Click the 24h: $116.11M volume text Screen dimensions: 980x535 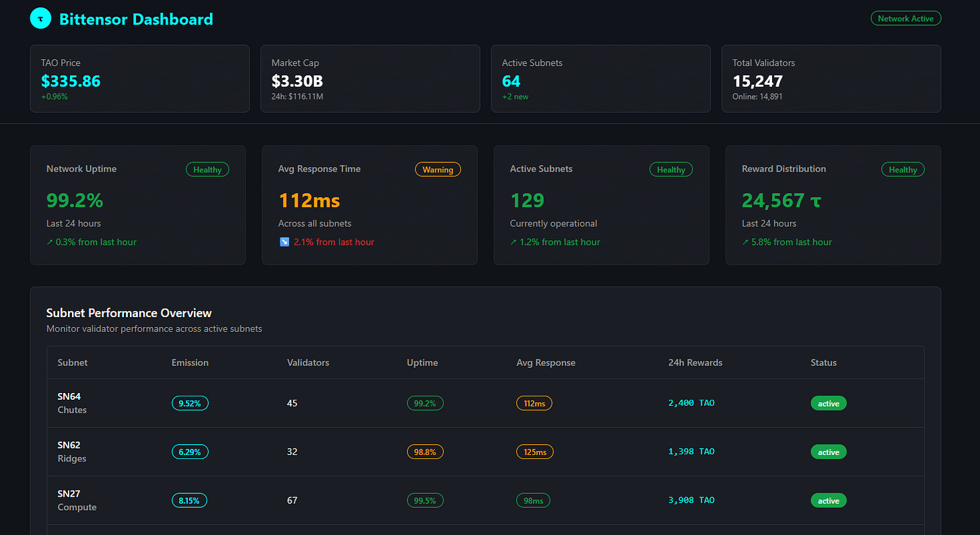pos(297,97)
